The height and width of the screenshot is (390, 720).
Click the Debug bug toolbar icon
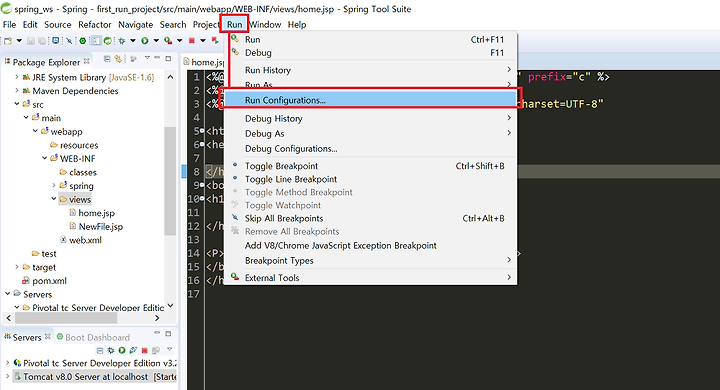click(x=122, y=41)
